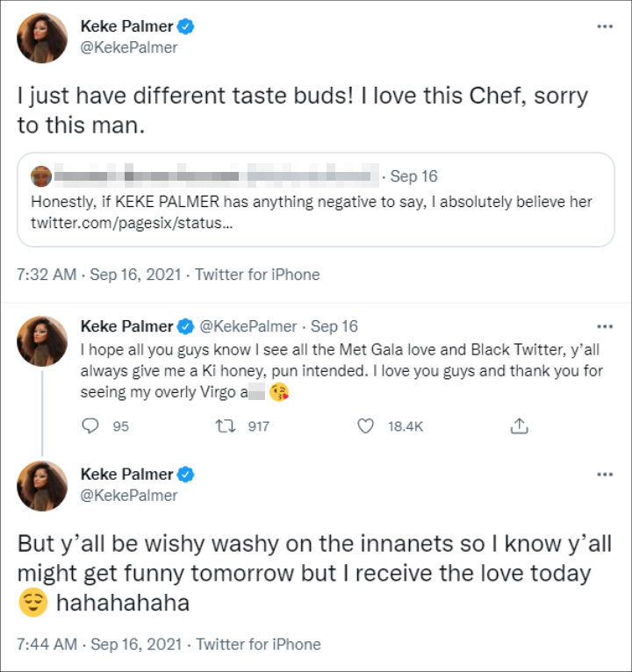Click Keke Palmer's avatar on Met Gala tweet

tap(42, 341)
